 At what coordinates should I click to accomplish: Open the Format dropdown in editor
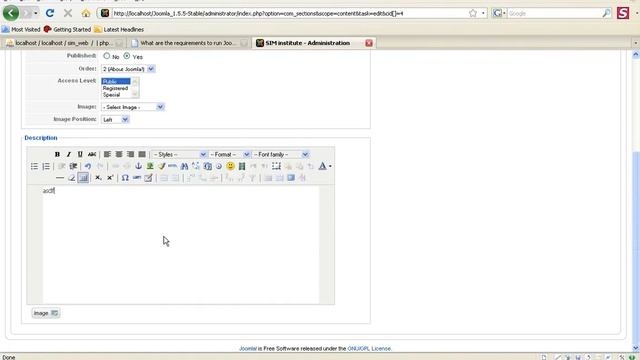[x=229, y=154]
